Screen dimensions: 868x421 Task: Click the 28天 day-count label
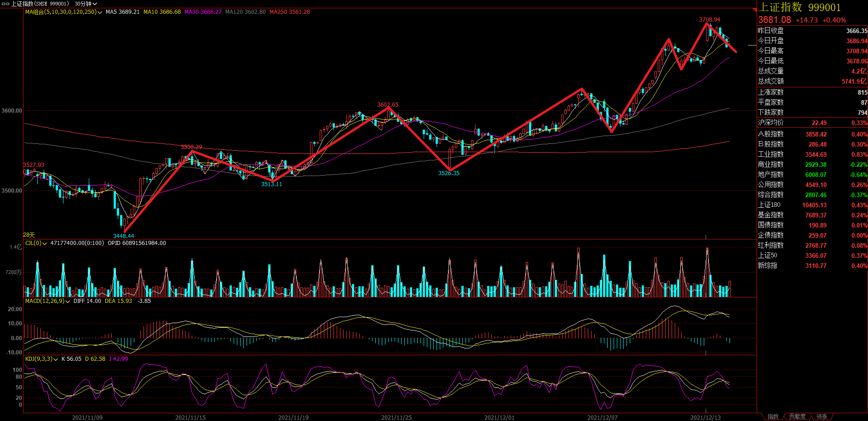(x=29, y=235)
